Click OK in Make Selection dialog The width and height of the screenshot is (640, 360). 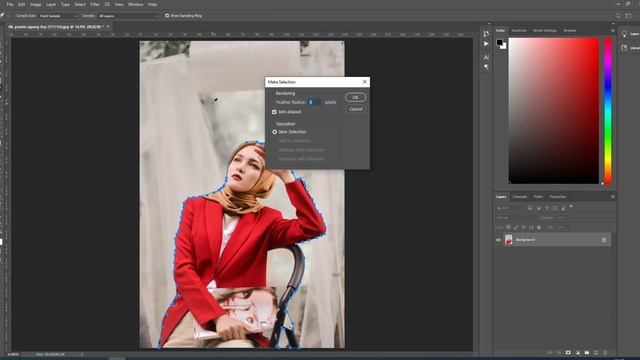(x=356, y=97)
